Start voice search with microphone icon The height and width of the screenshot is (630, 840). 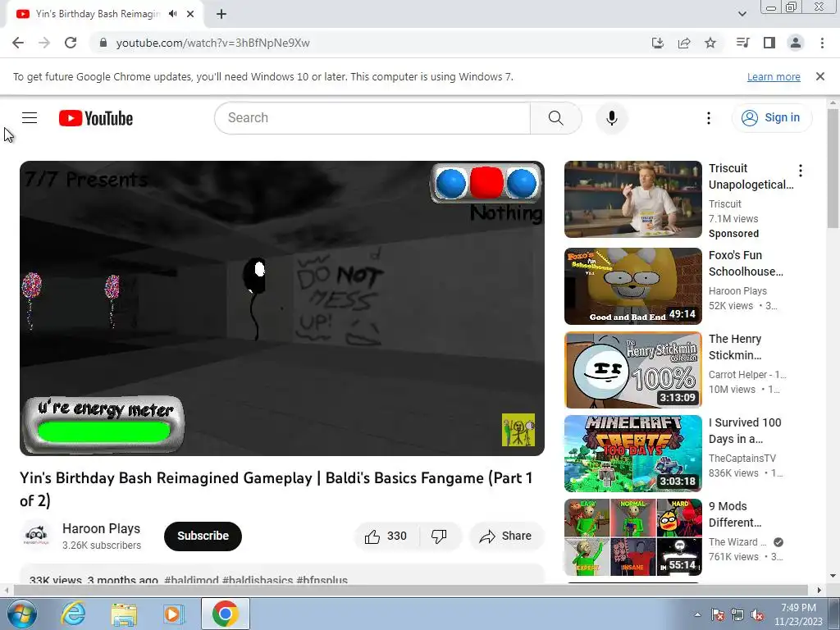click(x=611, y=118)
